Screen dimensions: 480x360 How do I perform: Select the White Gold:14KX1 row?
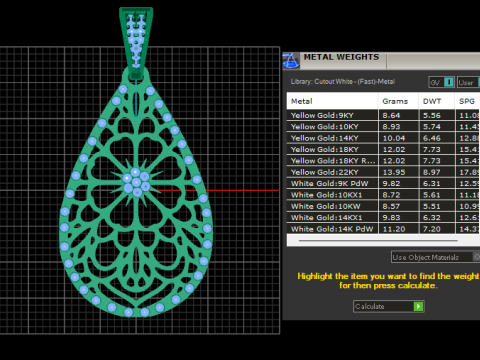point(383,217)
